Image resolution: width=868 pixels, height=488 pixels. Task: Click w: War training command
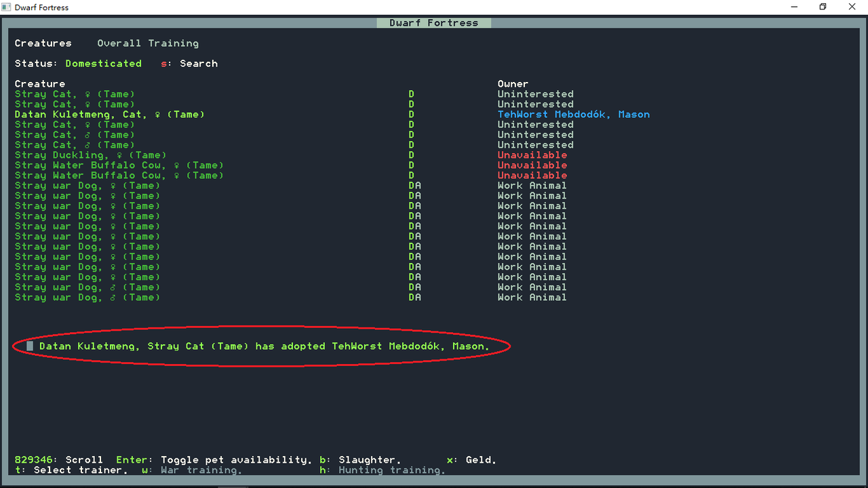[192, 470]
